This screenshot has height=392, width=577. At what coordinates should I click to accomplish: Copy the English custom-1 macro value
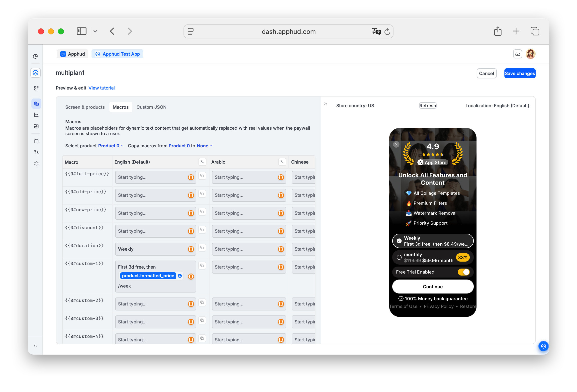[x=202, y=266]
